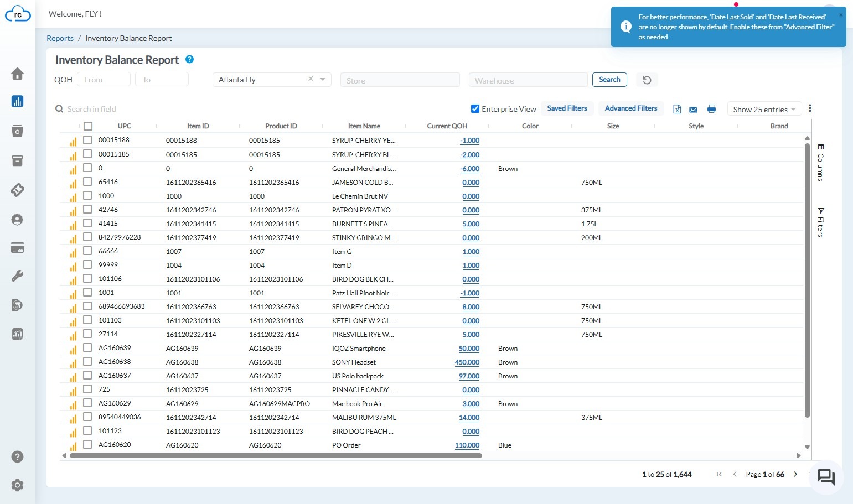Go to next page arrow
The image size is (853, 504).
click(x=795, y=474)
